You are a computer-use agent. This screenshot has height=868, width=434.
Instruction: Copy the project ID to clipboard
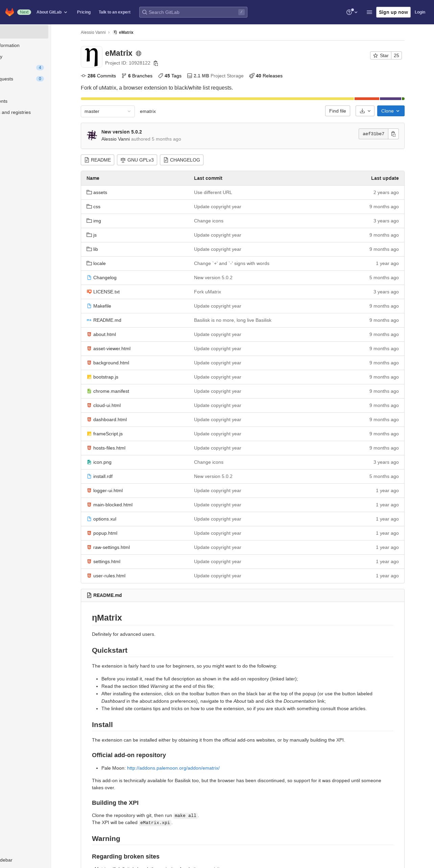tap(156, 63)
